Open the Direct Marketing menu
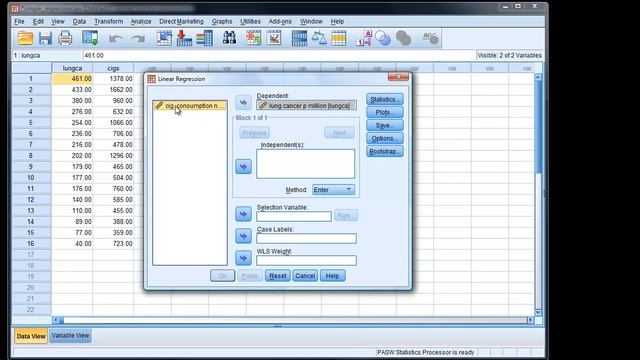 [181, 21]
